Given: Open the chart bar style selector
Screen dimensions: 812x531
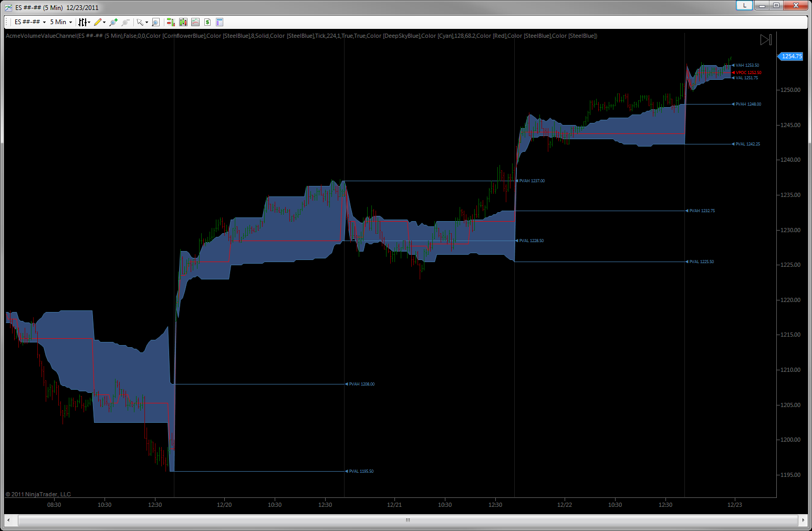Looking at the screenshot, I should tap(84, 22).
